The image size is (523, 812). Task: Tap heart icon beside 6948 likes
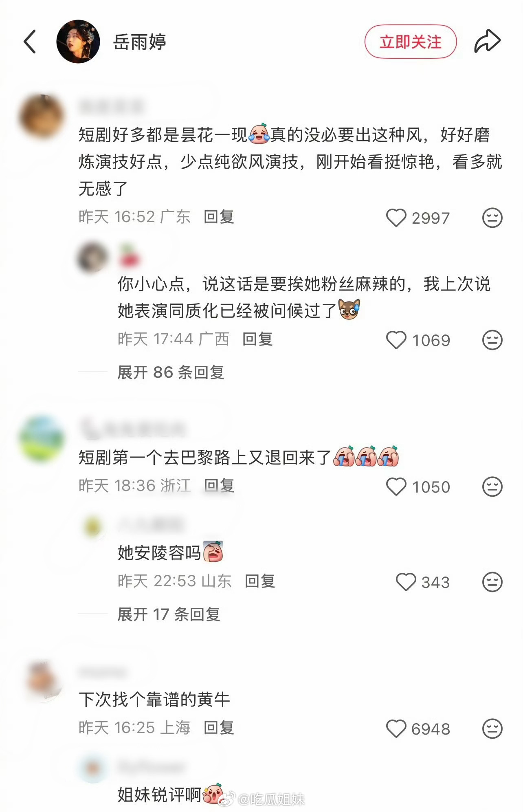click(396, 728)
